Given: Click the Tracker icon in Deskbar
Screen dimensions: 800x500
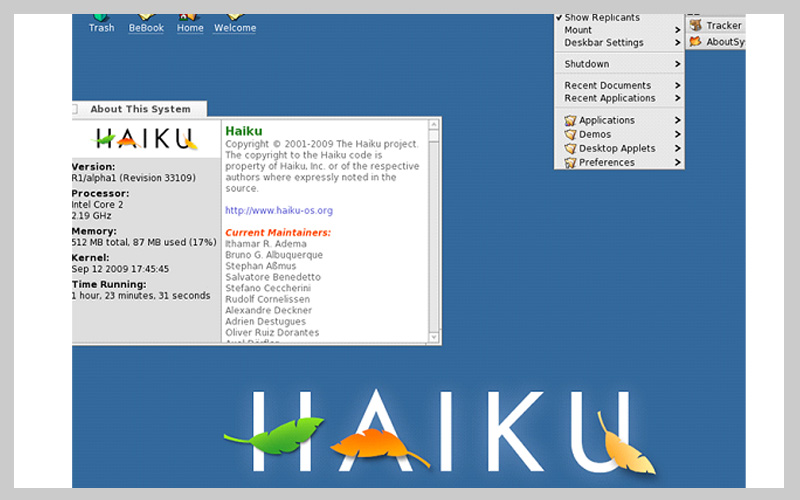Looking at the screenshot, I should click(695, 25).
